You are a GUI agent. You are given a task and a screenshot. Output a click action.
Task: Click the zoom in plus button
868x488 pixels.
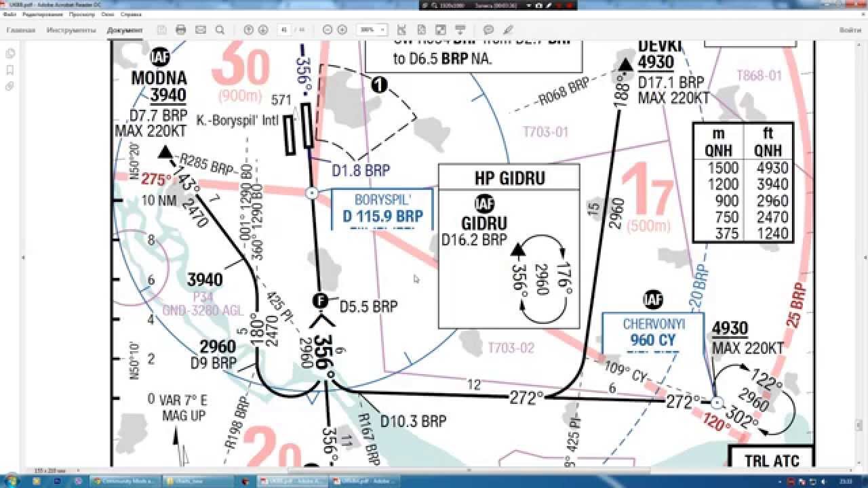coord(342,30)
